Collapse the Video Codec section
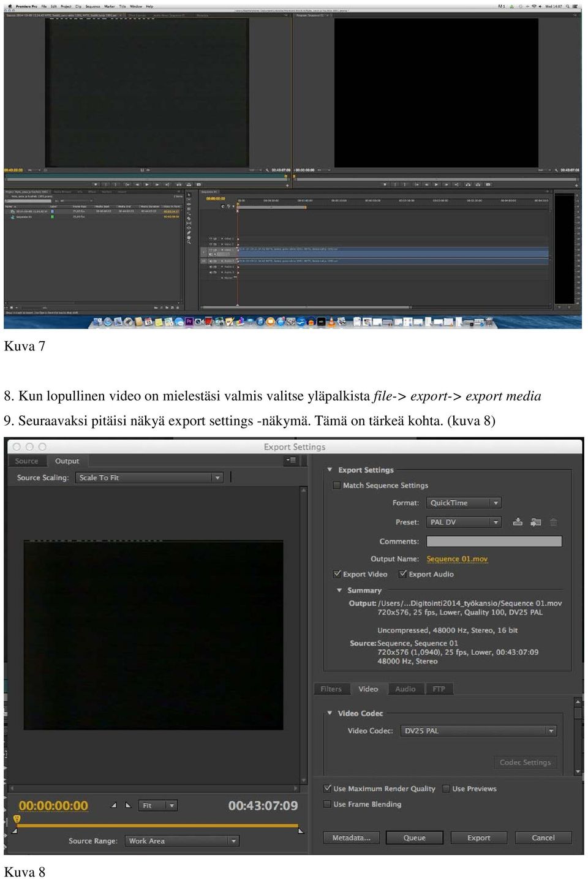The width and height of the screenshot is (588, 879). (x=330, y=713)
